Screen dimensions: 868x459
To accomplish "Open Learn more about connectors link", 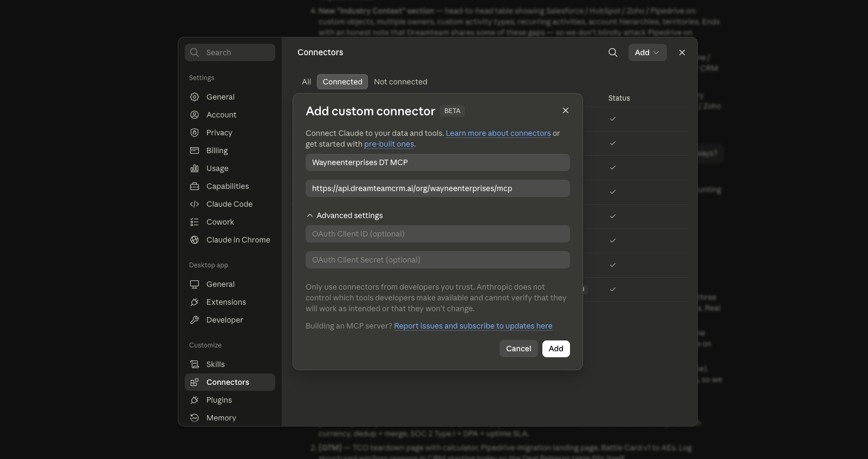I will [498, 133].
